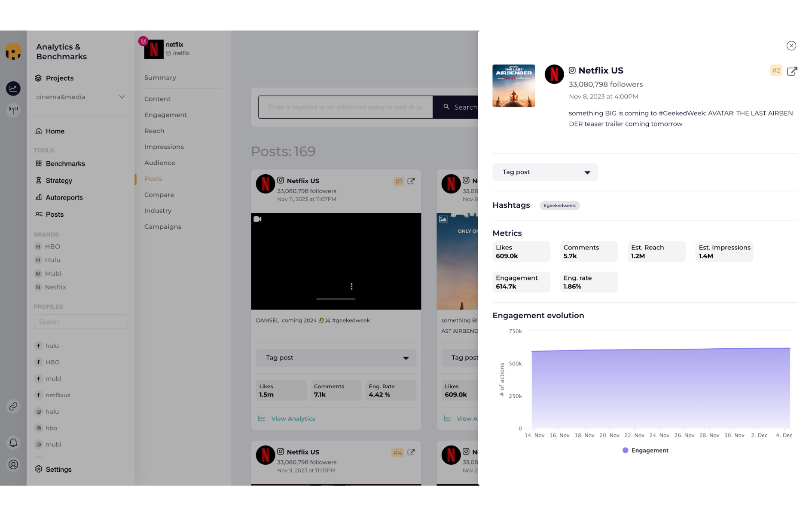The image size is (812, 516).
Task: Open external link on post #1
Action: click(411, 181)
